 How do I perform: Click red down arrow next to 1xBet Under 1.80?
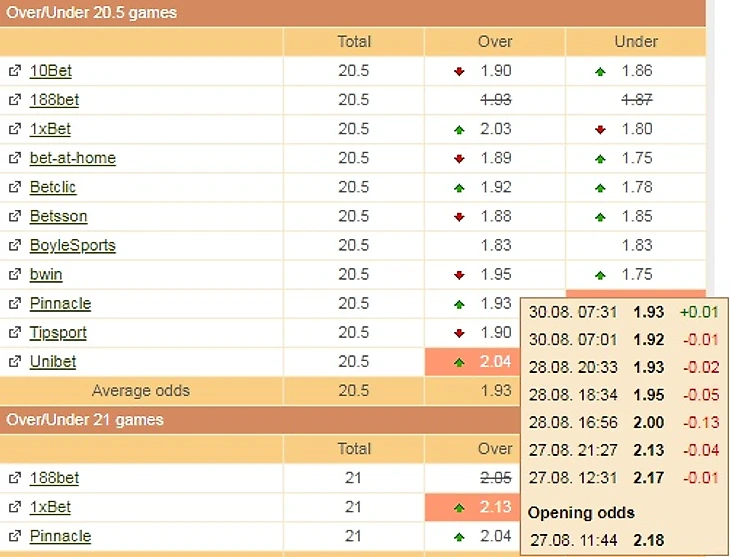click(601, 129)
